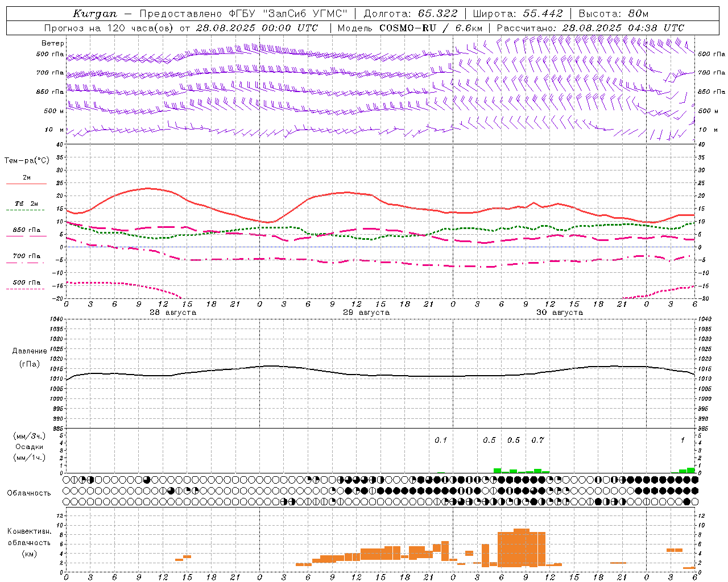Click the "Модель COSMO-RU / 6.6км" text
Screen dimensions: 728x582
tap(410, 28)
